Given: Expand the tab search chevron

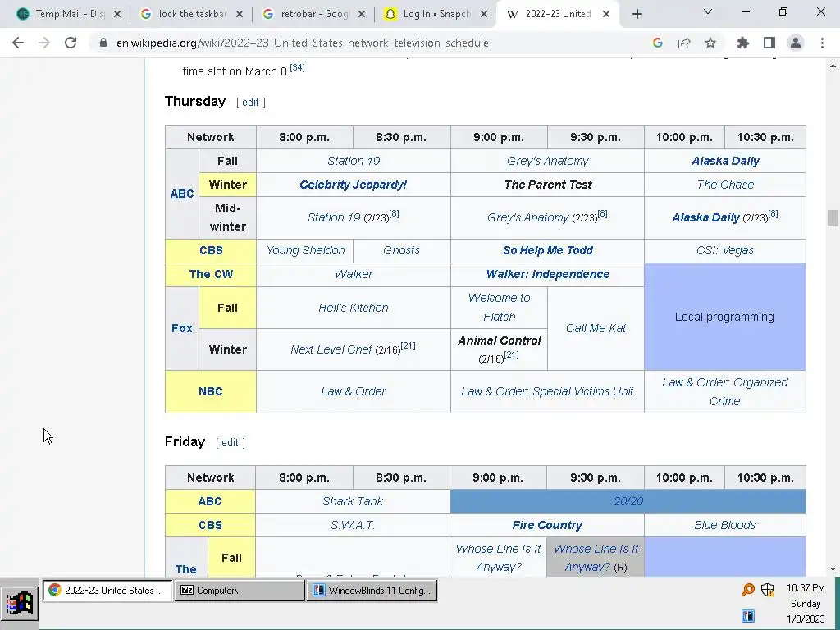Looking at the screenshot, I should [708, 11].
